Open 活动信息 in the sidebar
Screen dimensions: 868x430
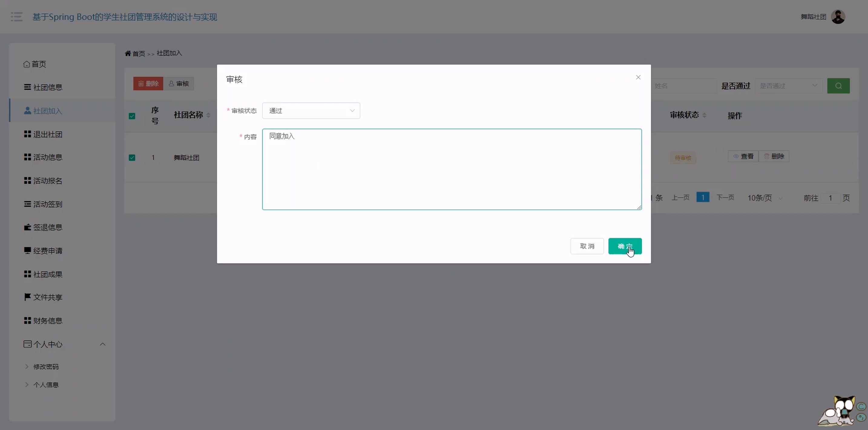(48, 157)
